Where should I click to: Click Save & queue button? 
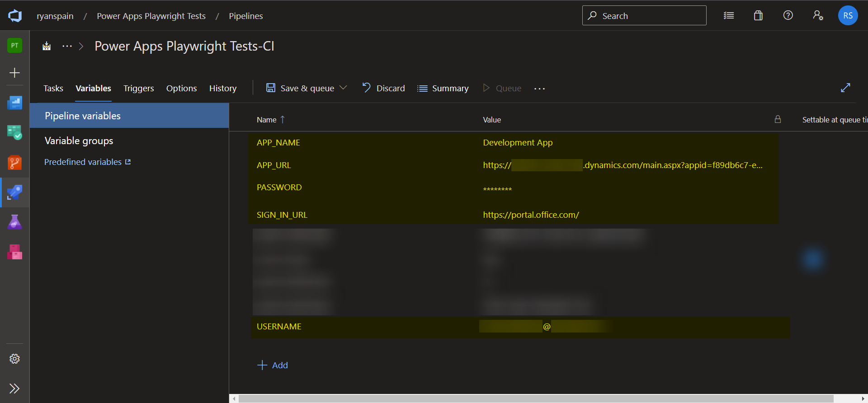(x=300, y=88)
